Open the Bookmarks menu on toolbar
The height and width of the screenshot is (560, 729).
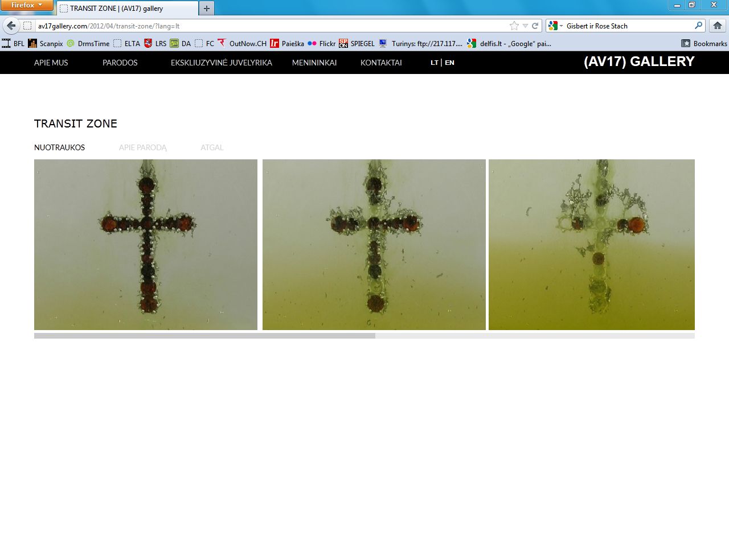tap(704, 43)
